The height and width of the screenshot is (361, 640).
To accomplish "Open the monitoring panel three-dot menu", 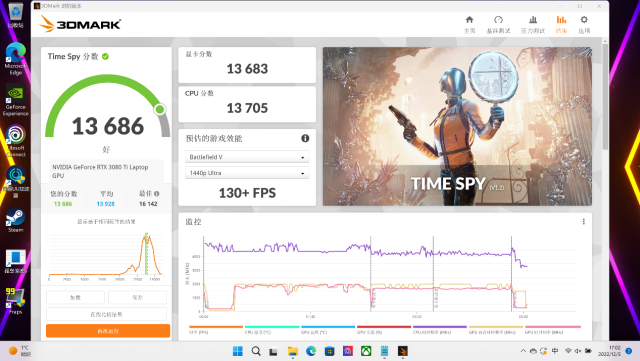I will coord(584,221).
